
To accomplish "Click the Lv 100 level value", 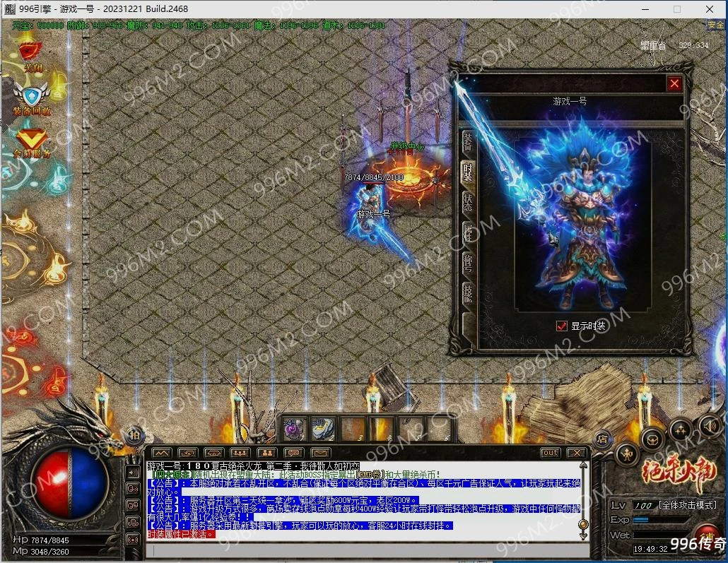I will (x=643, y=506).
